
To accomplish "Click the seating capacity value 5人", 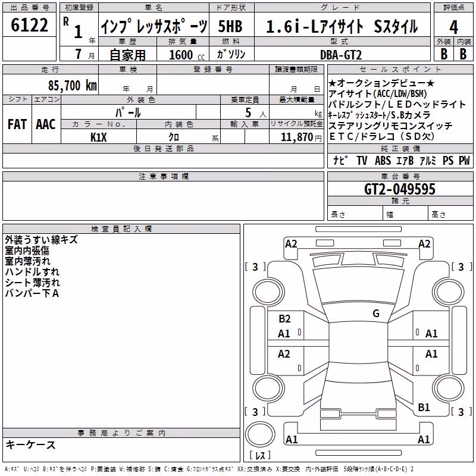I will (255, 112).
